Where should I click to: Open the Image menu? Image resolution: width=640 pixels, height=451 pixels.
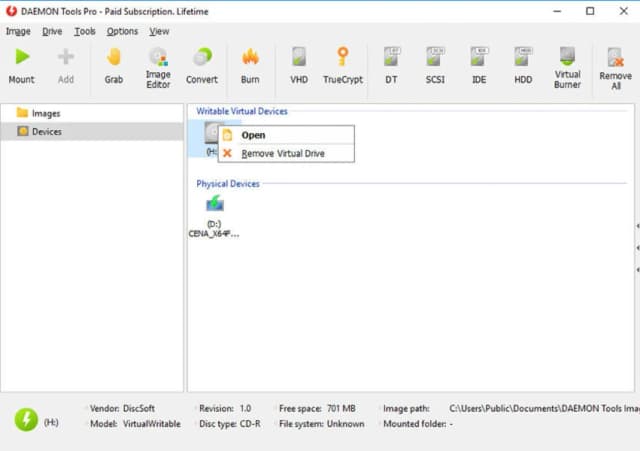tap(18, 31)
